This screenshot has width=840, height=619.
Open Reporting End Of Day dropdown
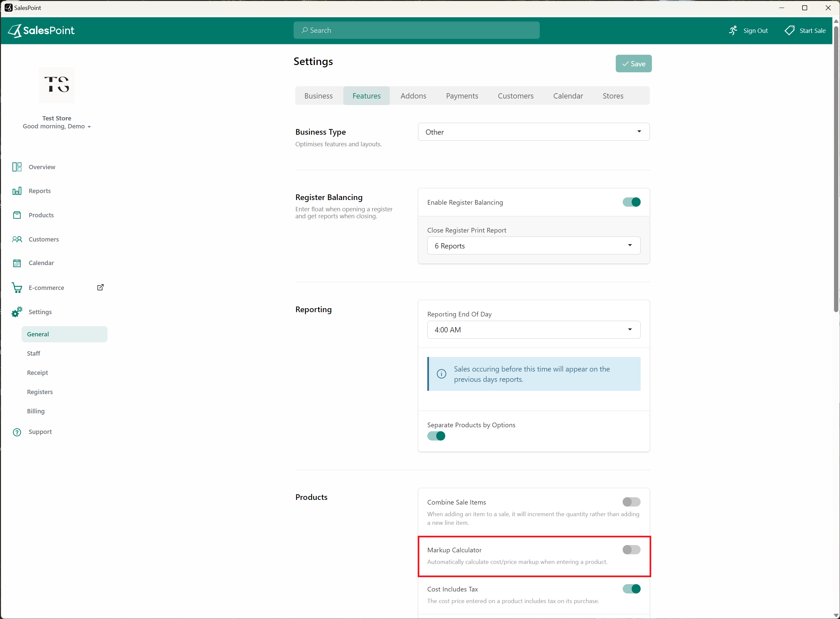coord(533,330)
